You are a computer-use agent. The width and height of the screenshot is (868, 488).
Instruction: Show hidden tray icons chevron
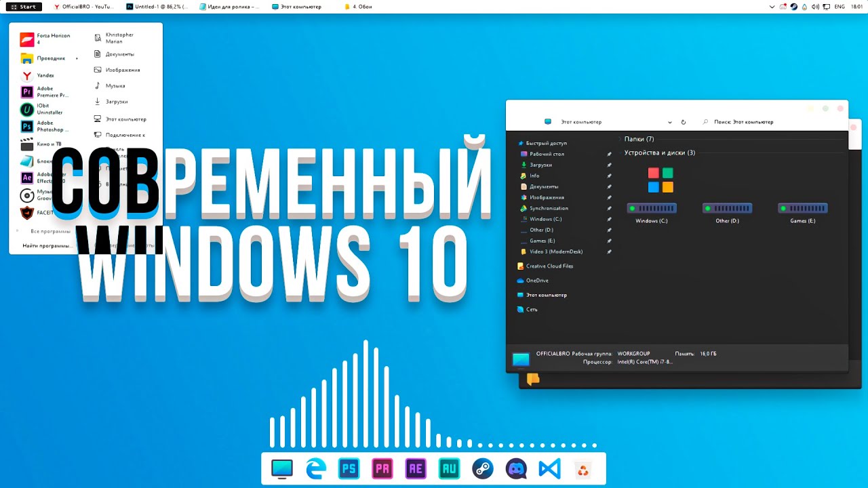(x=772, y=6)
